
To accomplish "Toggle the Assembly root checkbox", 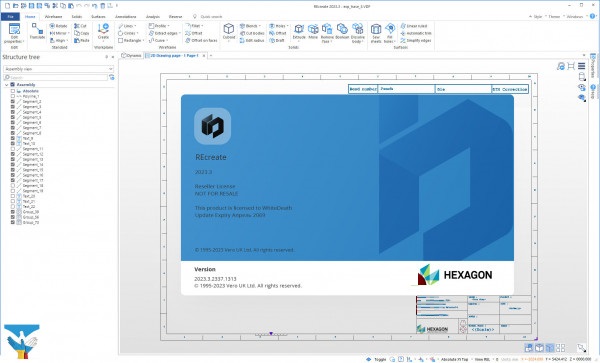I will (x=12, y=85).
